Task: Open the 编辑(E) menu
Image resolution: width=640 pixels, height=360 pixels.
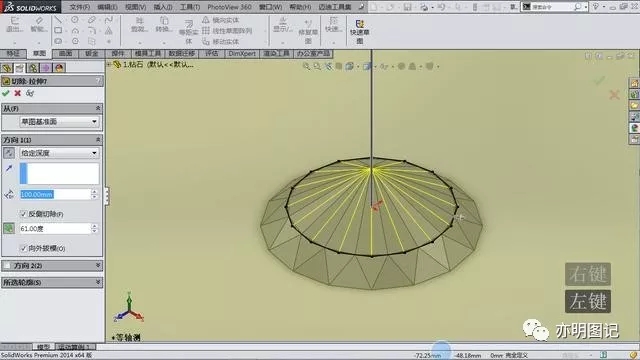Action: [x=107, y=7]
